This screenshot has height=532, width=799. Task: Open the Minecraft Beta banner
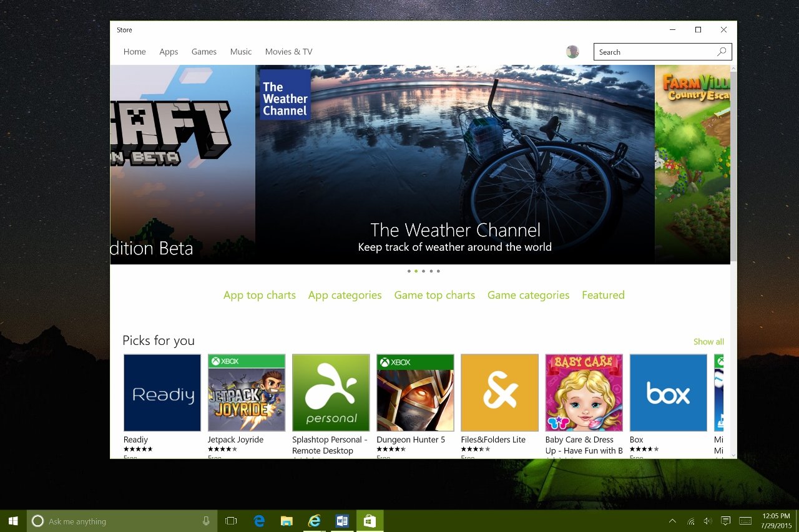183,165
